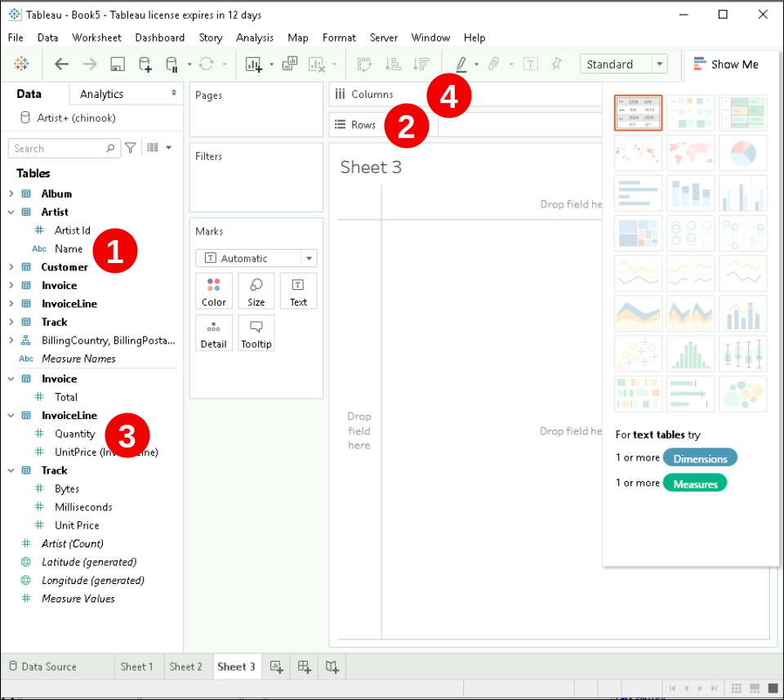Click the Redo forward arrow
Image resolution: width=784 pixels, height=700 pixels.
click(90, 64)
